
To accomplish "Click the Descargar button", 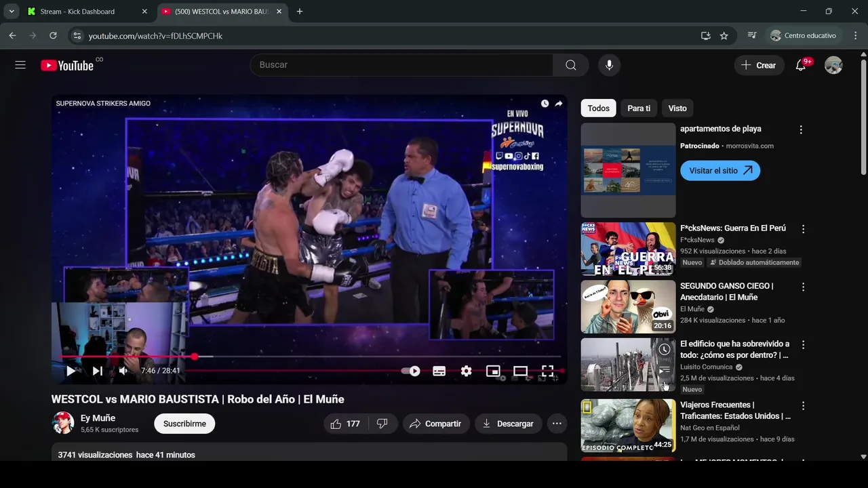I will pyautogui.click(x=509, y=424).
